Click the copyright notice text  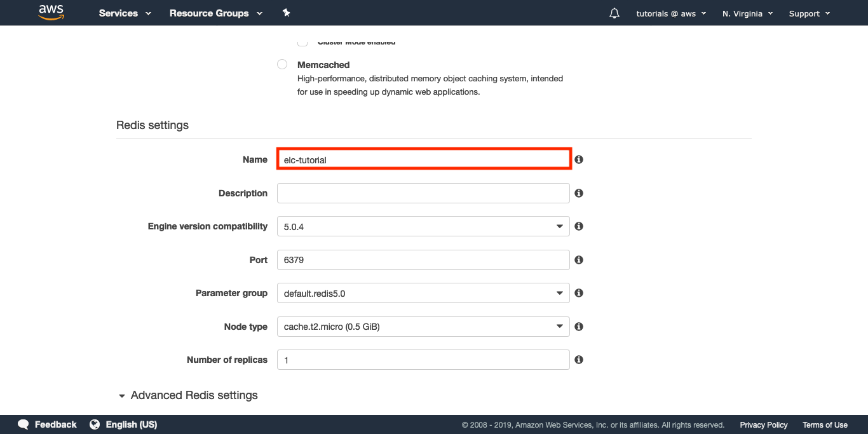point(593,425)
